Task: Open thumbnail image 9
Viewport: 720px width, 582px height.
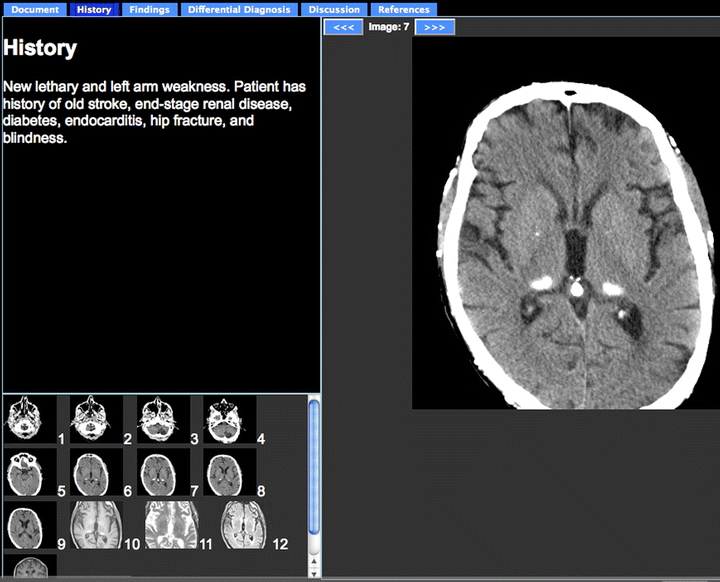Action: pos(27,525)
